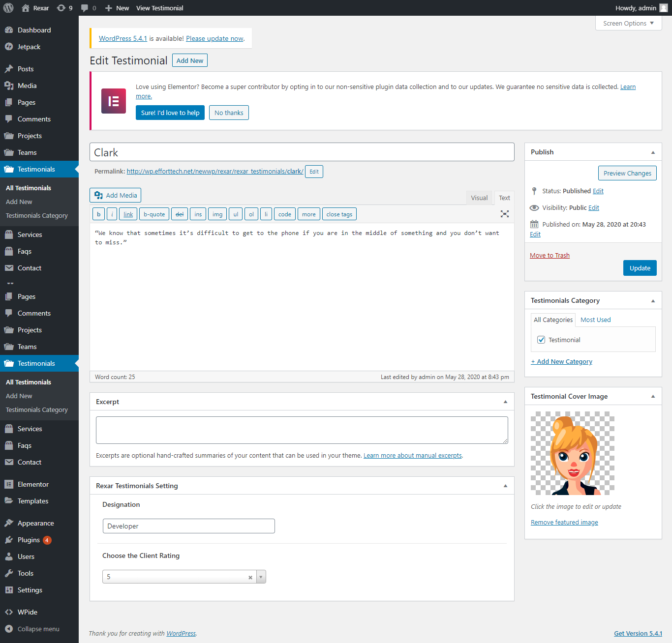This screenshot has width=672, height=643.
Task: Collapse the Publish panel
Action: (x=653, y=152)
